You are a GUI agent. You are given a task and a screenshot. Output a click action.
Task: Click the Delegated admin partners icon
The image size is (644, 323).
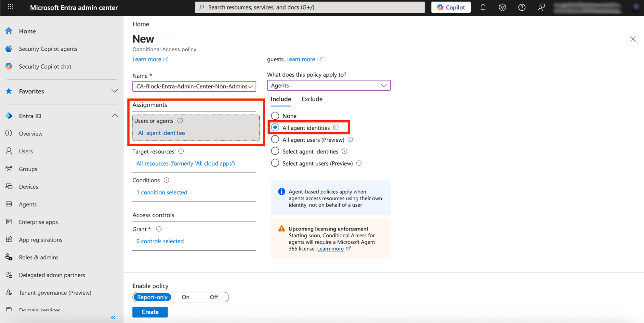(x=9, y=275)
